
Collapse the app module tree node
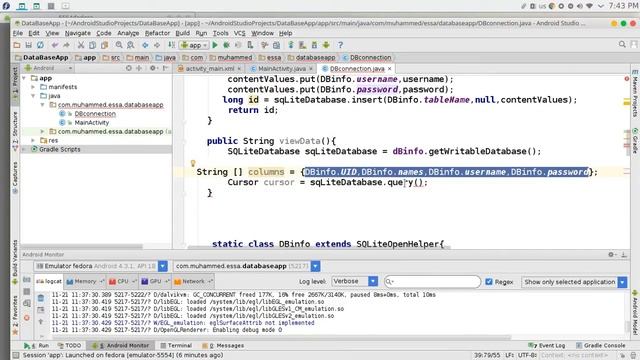(24, 78)
